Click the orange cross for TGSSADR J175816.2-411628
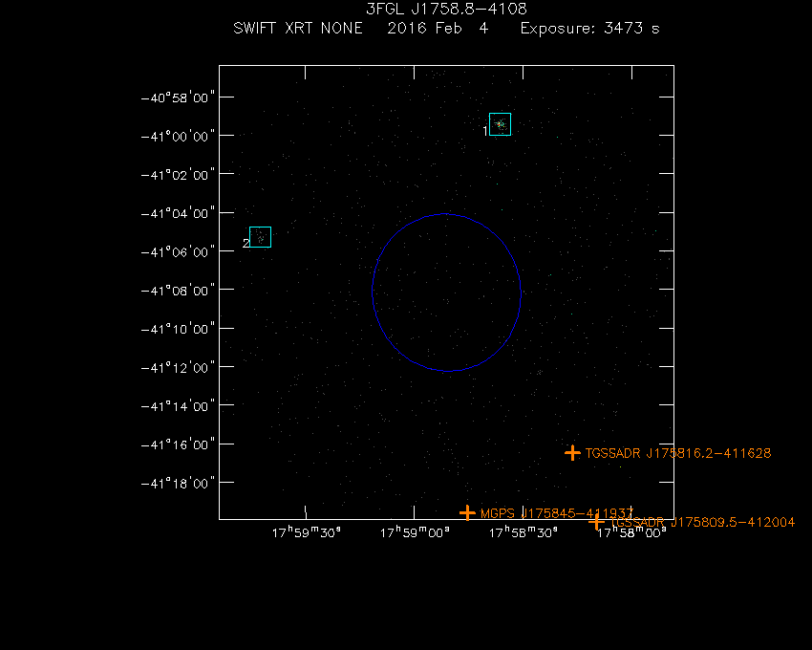Viewport: 812px width, 650px height. pyautogui.click(x=572, y=453)
